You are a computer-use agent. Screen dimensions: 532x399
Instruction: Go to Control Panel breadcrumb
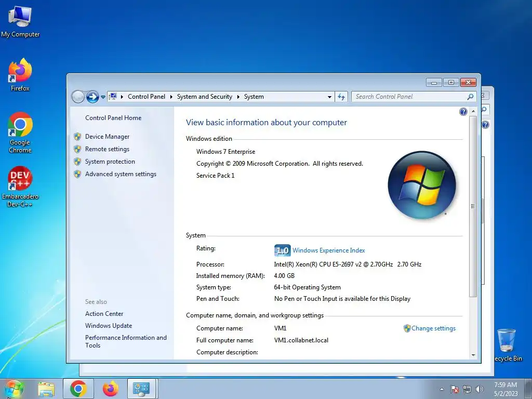point(147,97)
